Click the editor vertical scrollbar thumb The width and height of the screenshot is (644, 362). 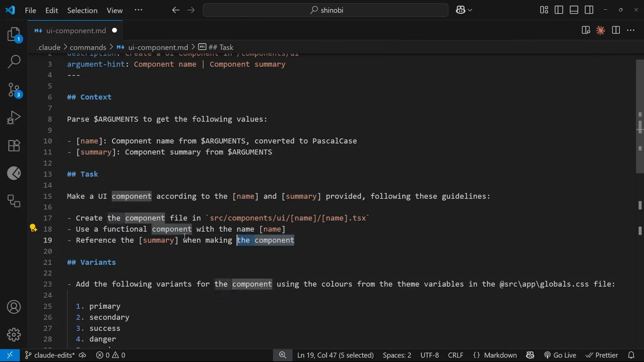(640, 116)
